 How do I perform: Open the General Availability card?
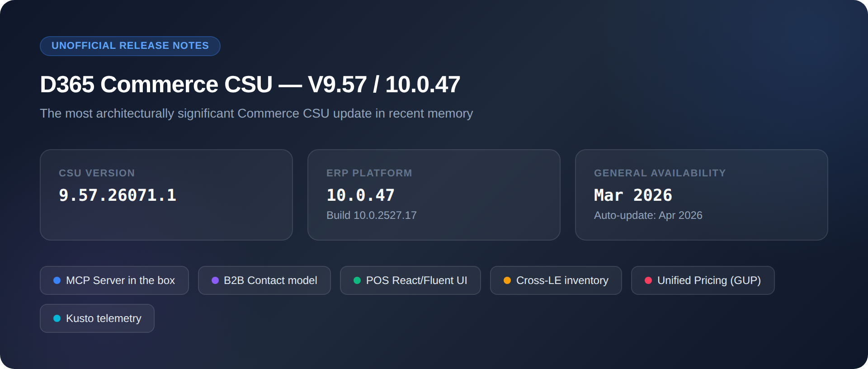click(702, 195)
